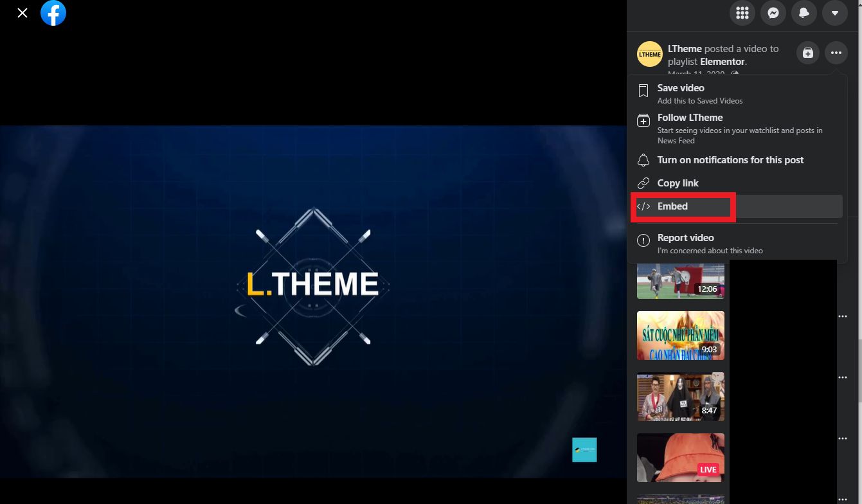Open Messenger from the top bar

pos(773,13)
